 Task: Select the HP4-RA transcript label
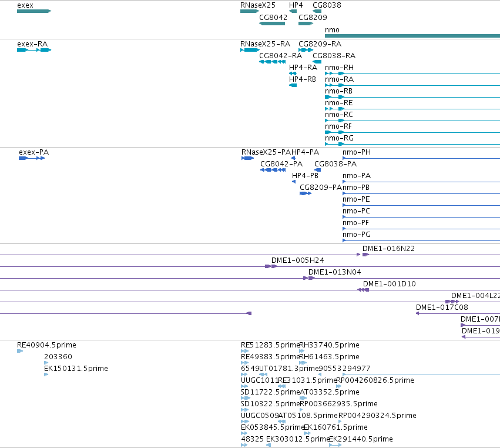(x=303, y=68)
